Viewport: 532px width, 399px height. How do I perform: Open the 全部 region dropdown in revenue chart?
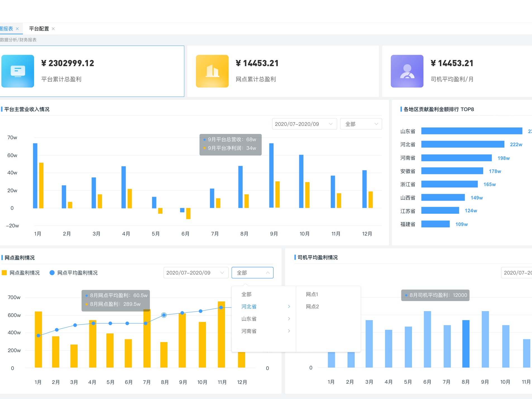[x=361, y=124]
